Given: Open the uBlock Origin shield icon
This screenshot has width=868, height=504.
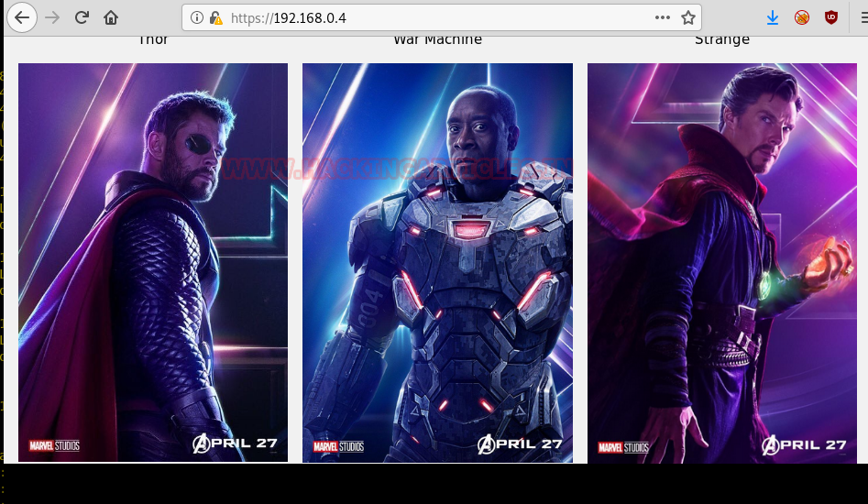Looking at the screenshot, I should click(831, 17).
